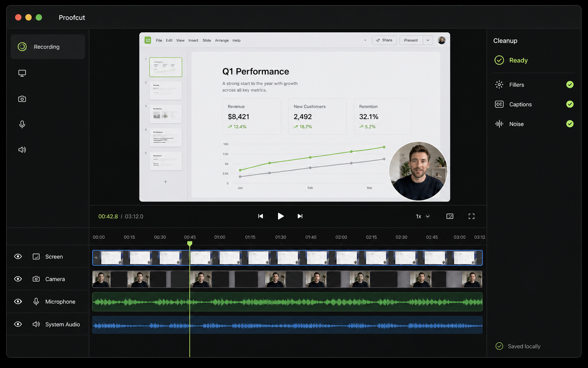The height and width of the screenshot is (368, 588).
Task: Select slide 4 thumbnail
Action: [x=166, y=137]
